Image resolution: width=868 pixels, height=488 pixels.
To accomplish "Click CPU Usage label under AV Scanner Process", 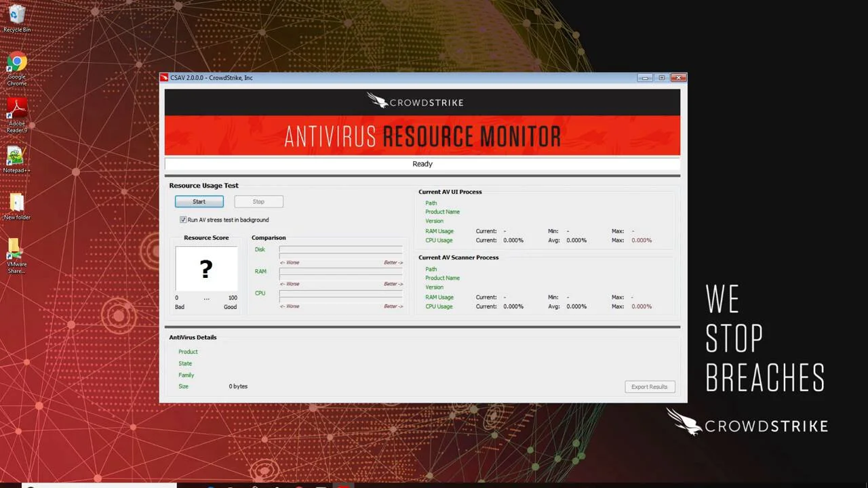I will click(439, 306).
